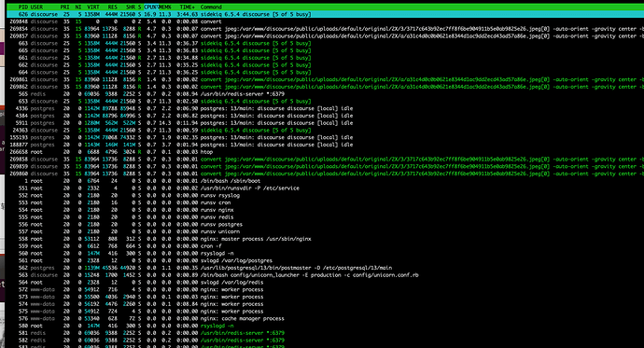644x348 pixels.
Task: Select nginx worker process PID 575
Action: coord(326,312)
